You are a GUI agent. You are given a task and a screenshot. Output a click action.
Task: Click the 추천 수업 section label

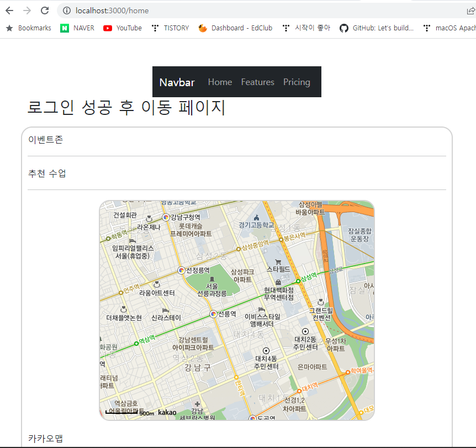pyautogui.click(x=47, y=173)
